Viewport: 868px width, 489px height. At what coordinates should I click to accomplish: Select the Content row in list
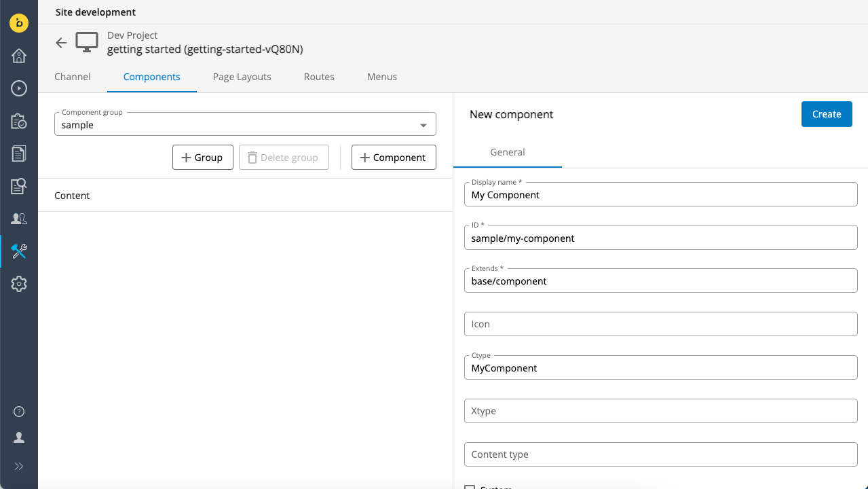pyautogui.click(x=245, y=196)
